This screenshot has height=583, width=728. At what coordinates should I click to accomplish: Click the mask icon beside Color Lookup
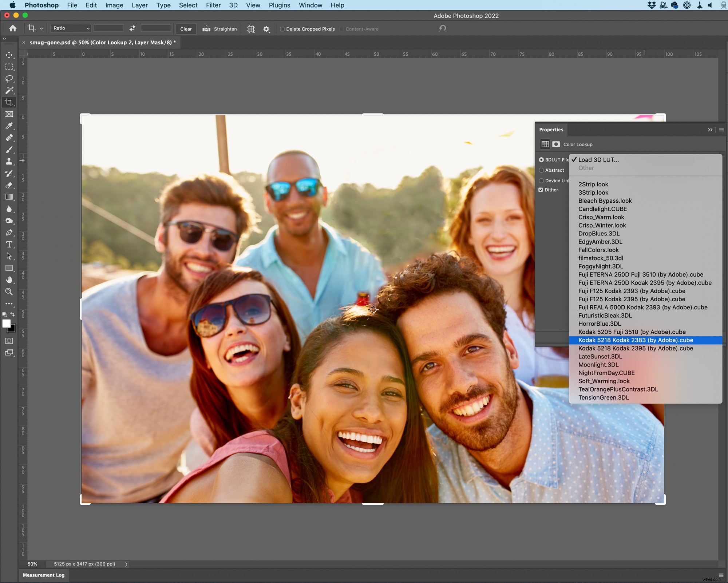(556, 144)
